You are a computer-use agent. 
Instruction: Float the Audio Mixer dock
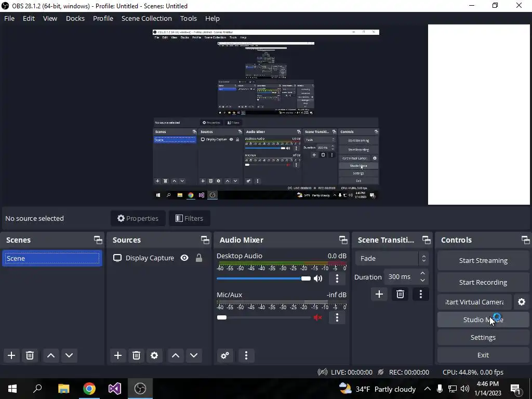click(343, 240)
